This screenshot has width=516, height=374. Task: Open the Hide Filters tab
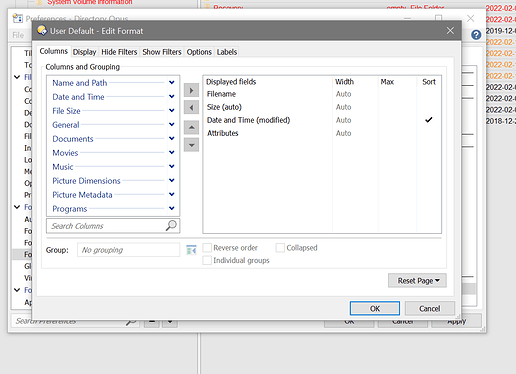click(119, 52)
